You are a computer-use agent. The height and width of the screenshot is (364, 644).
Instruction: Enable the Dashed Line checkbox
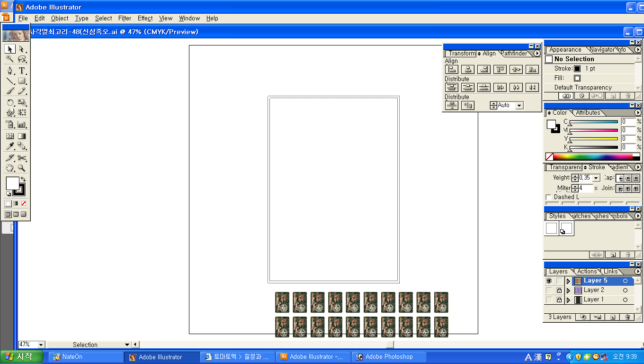549,197
